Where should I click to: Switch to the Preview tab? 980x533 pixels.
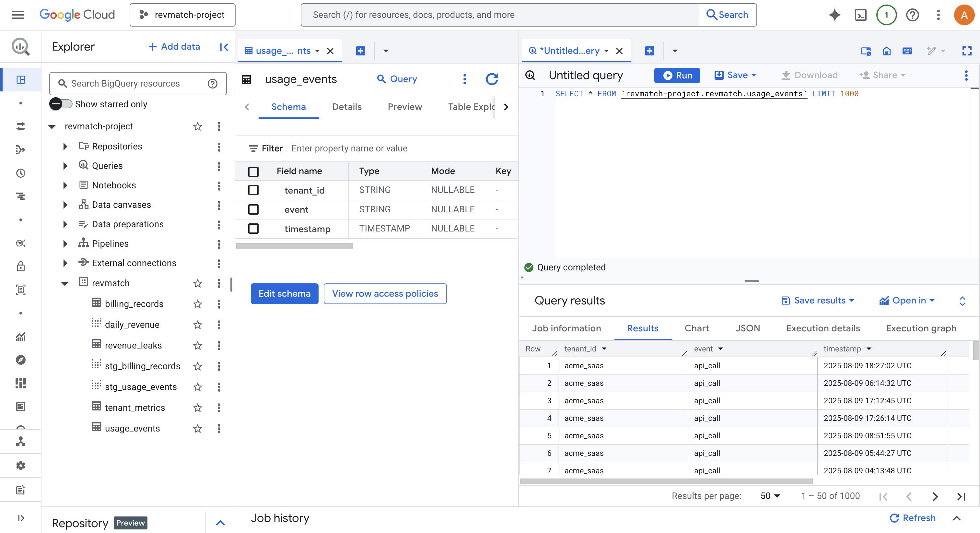tap(405, 107)
